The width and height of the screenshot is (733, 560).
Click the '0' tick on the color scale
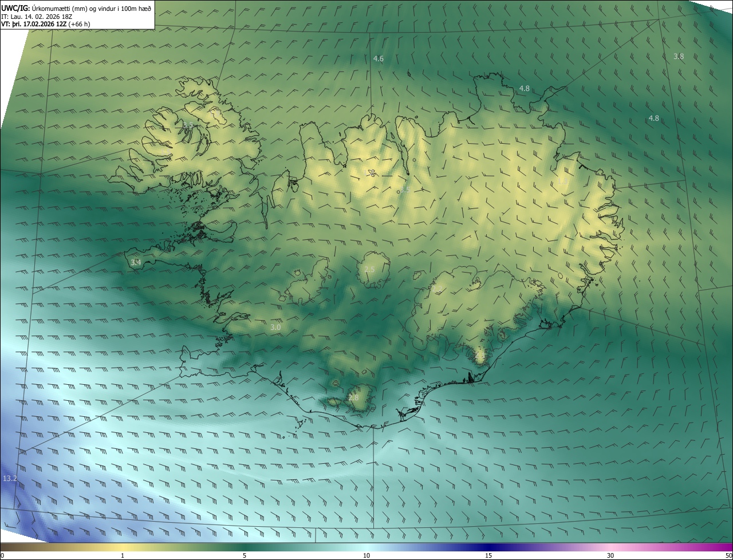(x=2, y=555)
